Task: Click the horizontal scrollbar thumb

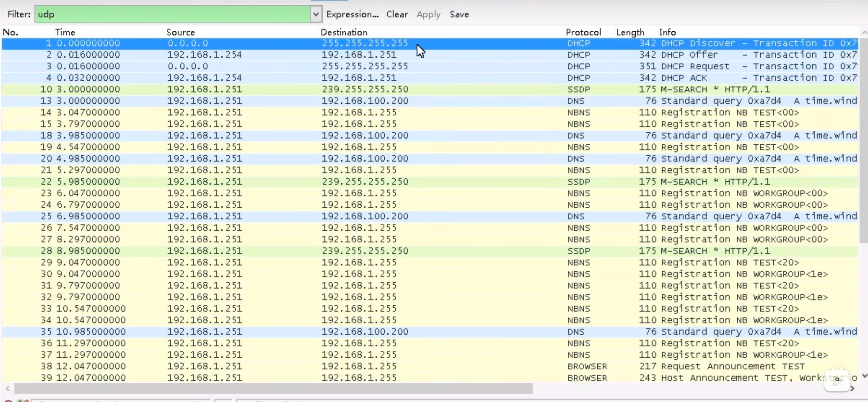Action: (273, 389)
